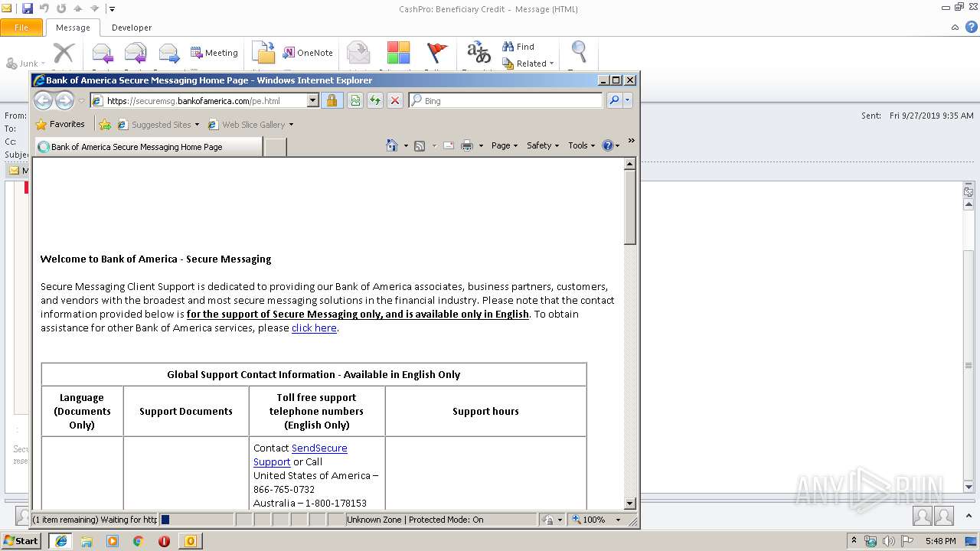The width and height of the screenshot is (980, 551).
Task: Click the Zoom magnifier in Outlook ribbon
Action: click(579, 52)
